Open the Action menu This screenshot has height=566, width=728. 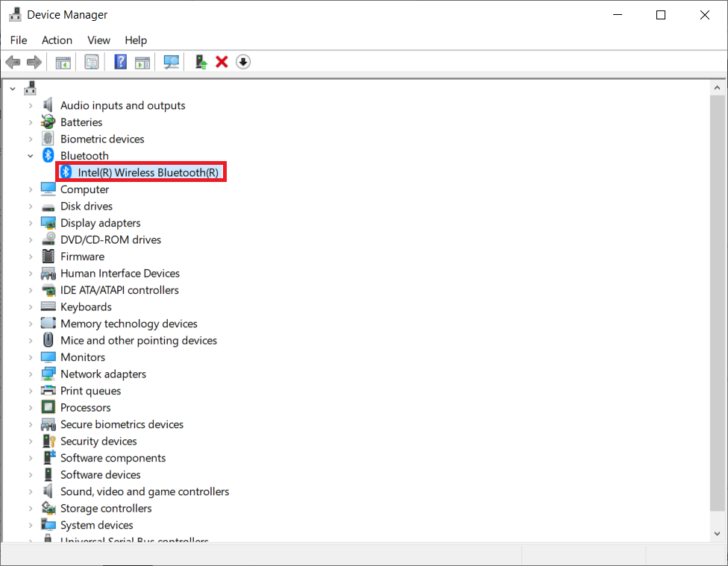coord(57,40)
